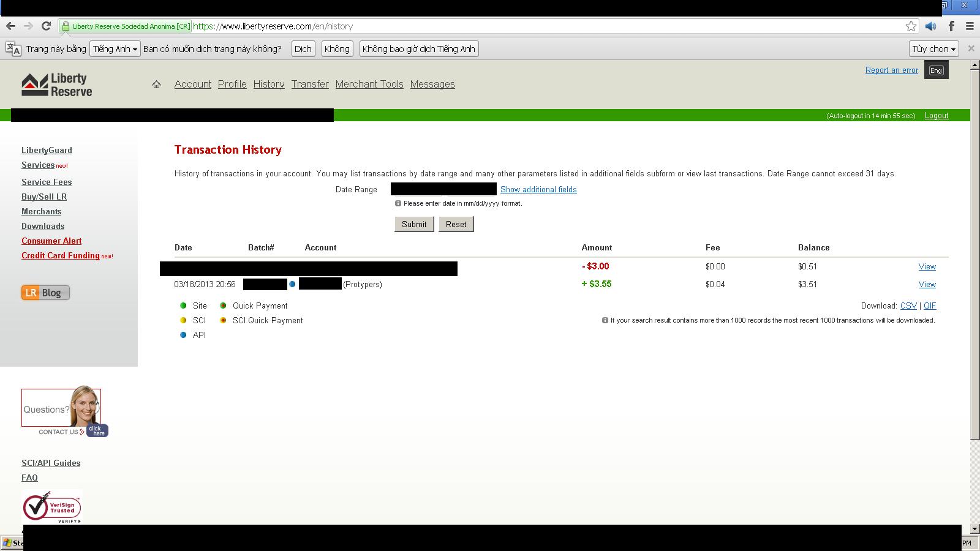Open the Merchant Tools menu
The image size is (980, 551).
click(x=369, y=84)
